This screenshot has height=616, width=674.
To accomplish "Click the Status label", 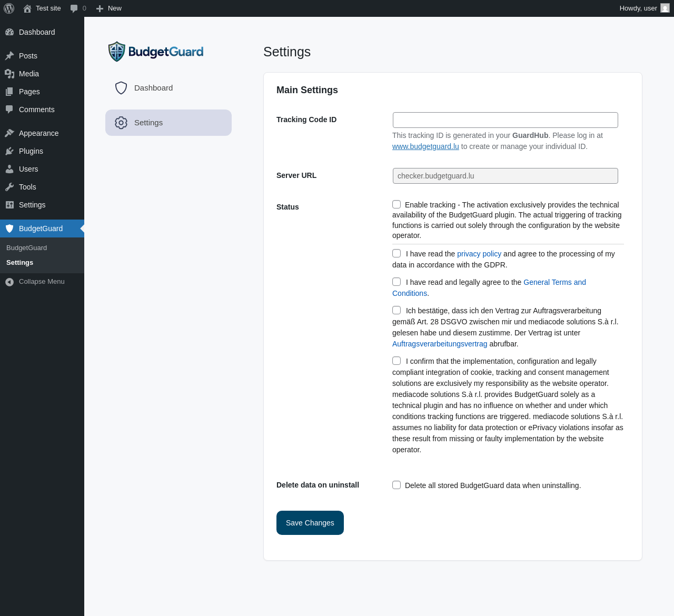I will pos(288,207).
